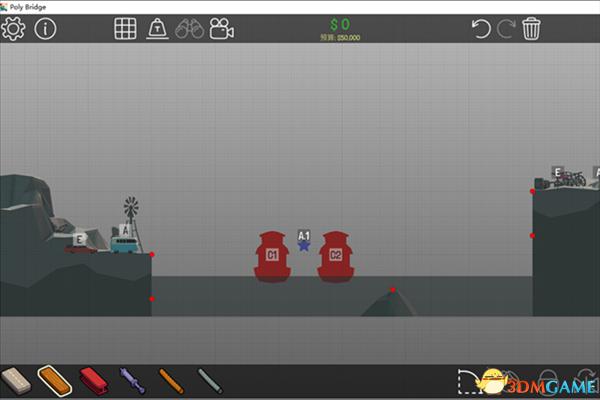
Task: Open the settings gear menu
Action: 13,29
